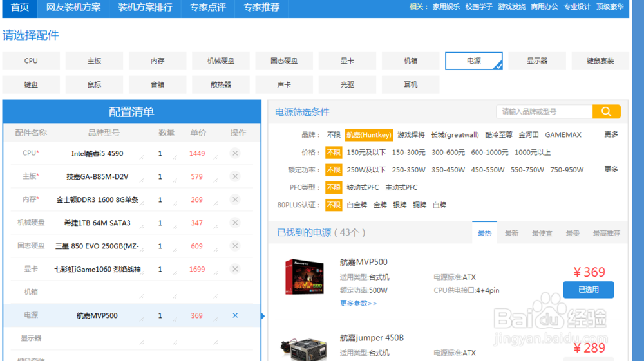The height and width of the screenshot is (361, 644).
Task: Remove the 金士顿DDR3 memory row
Action: [x=235, y=199]
